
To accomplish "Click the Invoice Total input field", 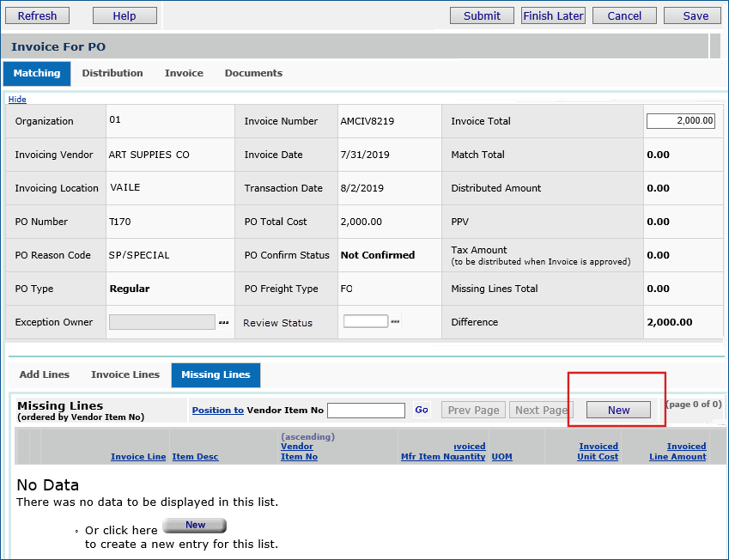I will (680, 121).
